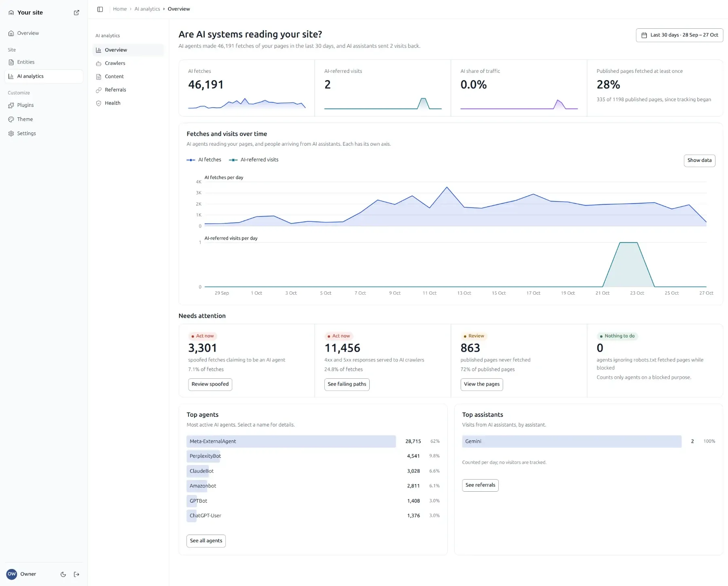Click the Gemini assistant bar
Screen dimensions: 728x586
point(571,442)
